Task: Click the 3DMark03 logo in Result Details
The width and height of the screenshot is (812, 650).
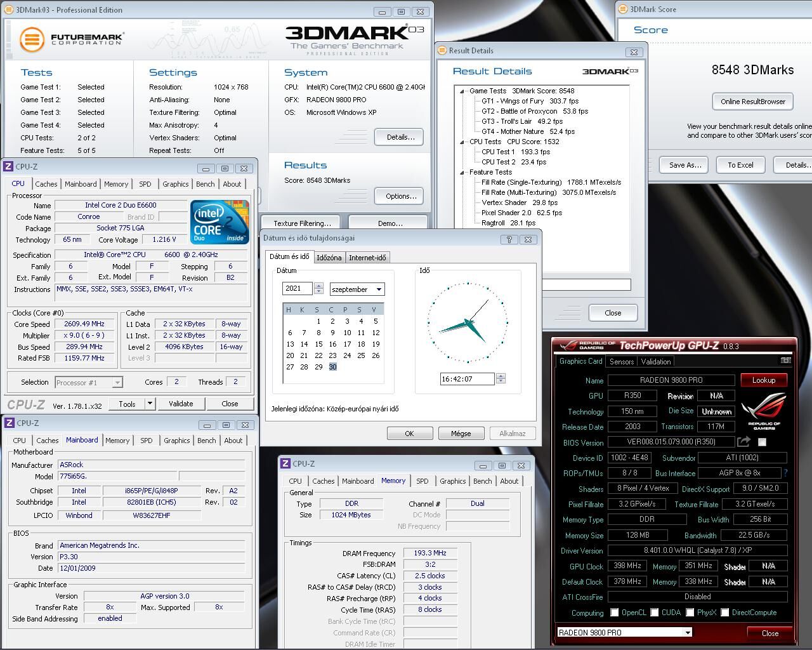Action: pyautogui.click(x=610, y=71)
